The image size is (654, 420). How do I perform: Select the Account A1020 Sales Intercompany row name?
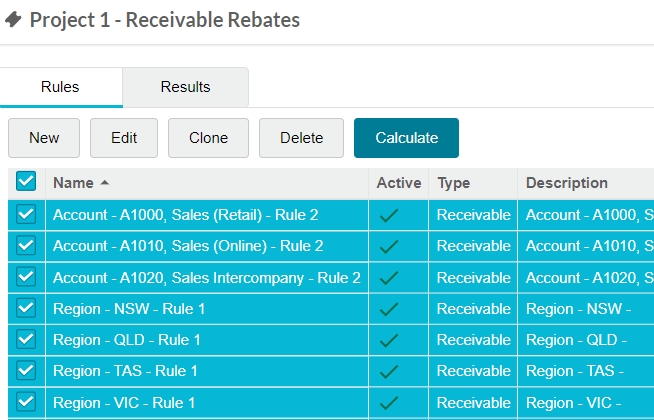pyautogui.click(x=206, y=278)
